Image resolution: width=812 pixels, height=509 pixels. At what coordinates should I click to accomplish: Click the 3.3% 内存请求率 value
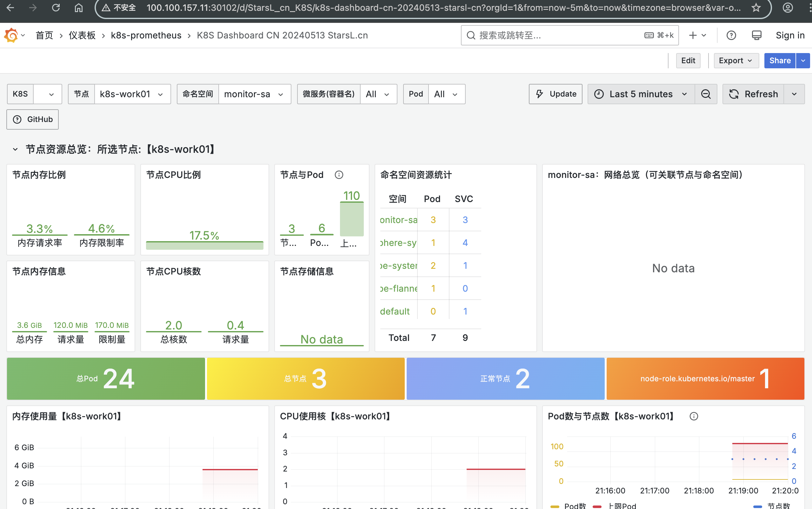coord(40,229)
